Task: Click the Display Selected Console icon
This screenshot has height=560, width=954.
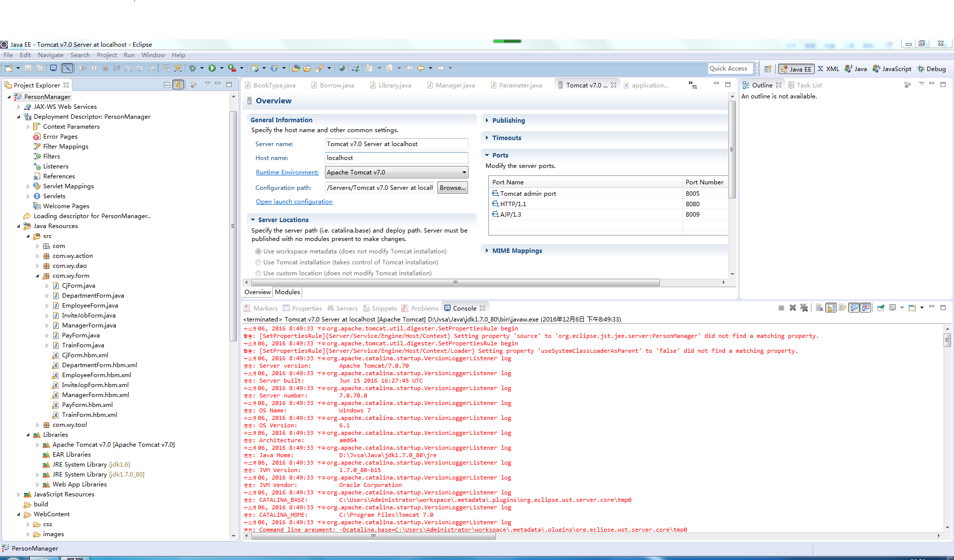Action: [x=893, y=308]
